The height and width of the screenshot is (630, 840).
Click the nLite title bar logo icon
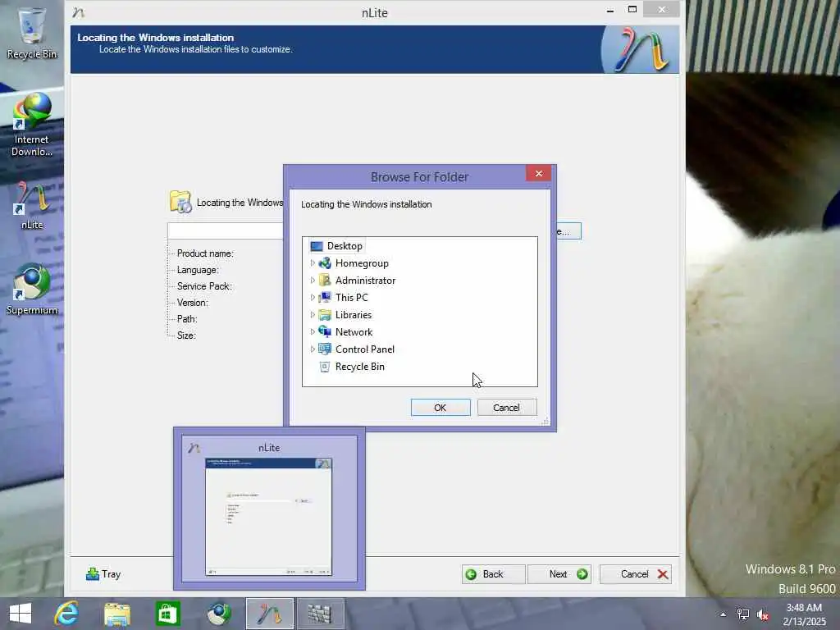pyautogui.click(x=78, y=11)
